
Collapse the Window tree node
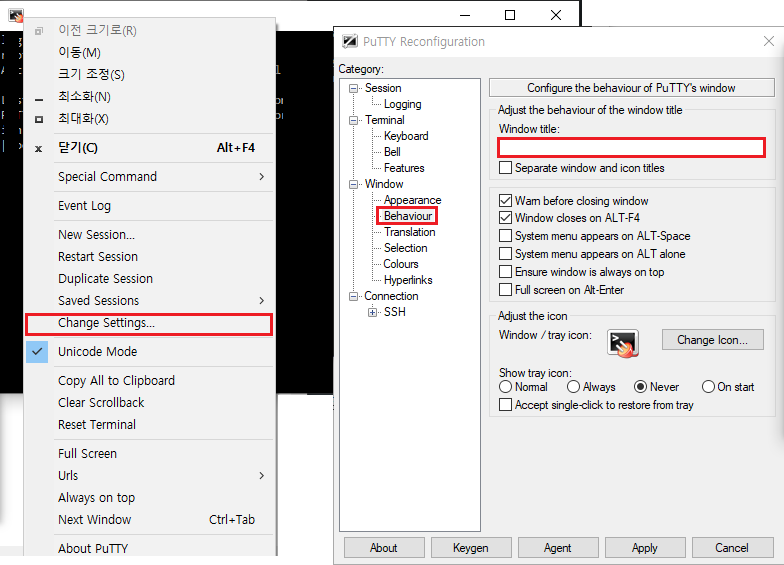coord(354,184)
